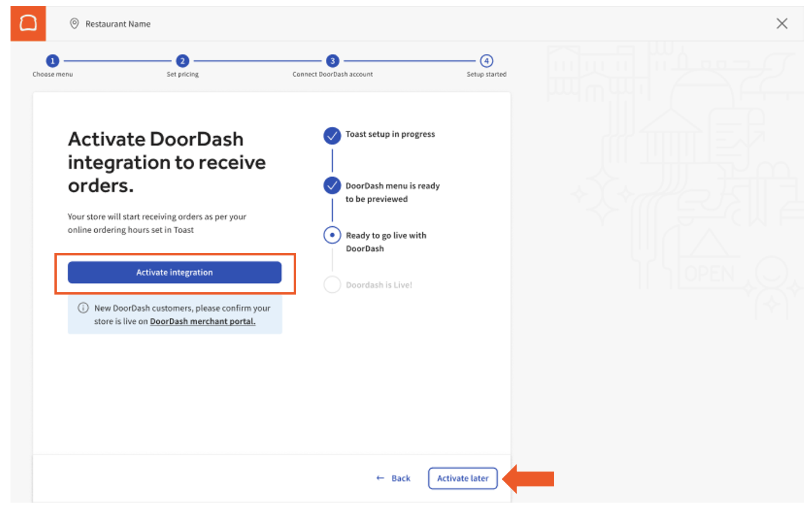Click the step 2 Set pricing indicator
The width and height of the screenshot is (812, 512).
[182, 61]
